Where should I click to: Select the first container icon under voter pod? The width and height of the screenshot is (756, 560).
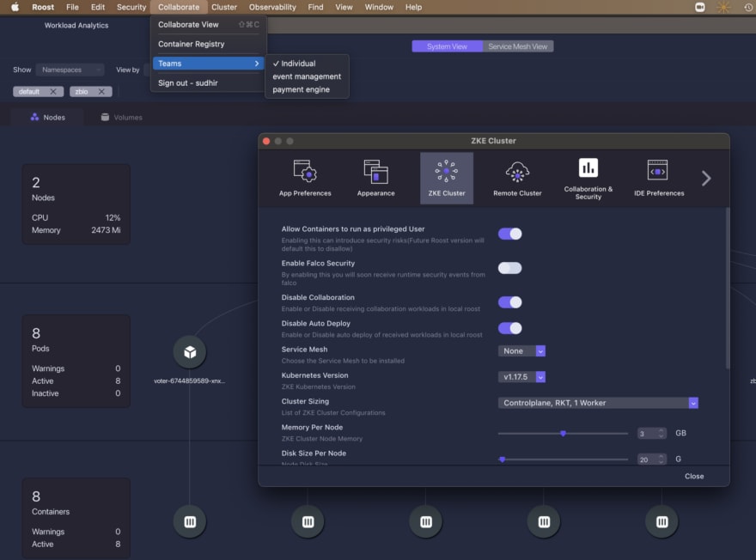pos(190,521)
